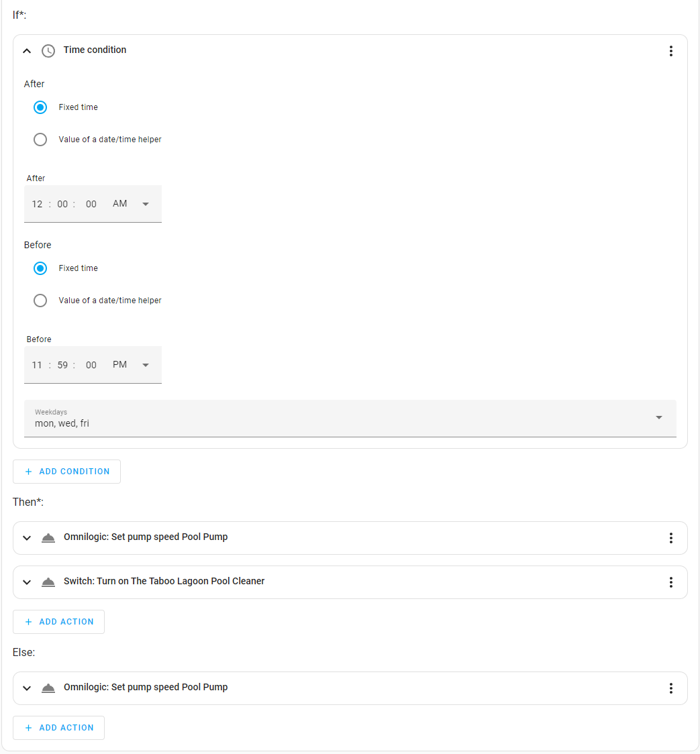Expand the Pool Cleaner switch action
700x754 pixels.
(x=26, y=582)
